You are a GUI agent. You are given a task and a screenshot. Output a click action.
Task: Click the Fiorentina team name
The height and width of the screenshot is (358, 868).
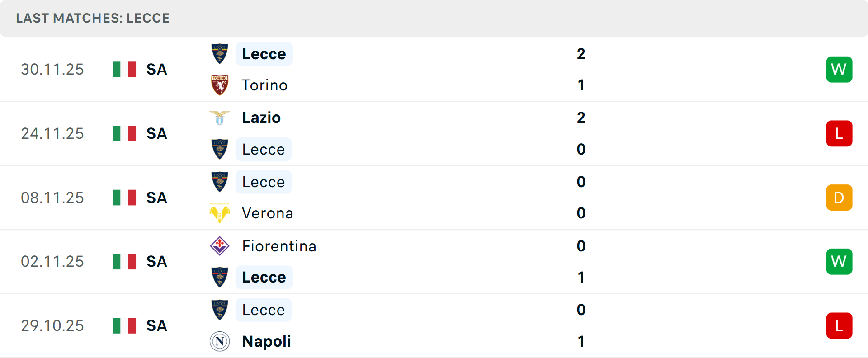pyautogui.click(x=279, y=246)
